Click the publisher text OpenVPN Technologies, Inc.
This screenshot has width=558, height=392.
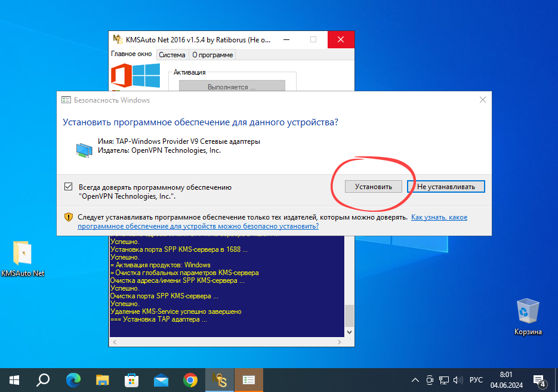point(176,150)
